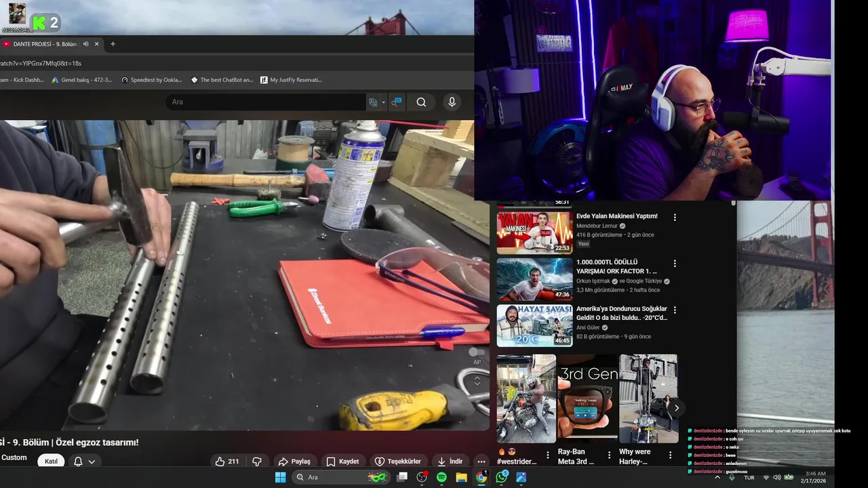Open translate options arrow in search box
The height and width of the screenshot is (488, 868).
click(383, 102)
